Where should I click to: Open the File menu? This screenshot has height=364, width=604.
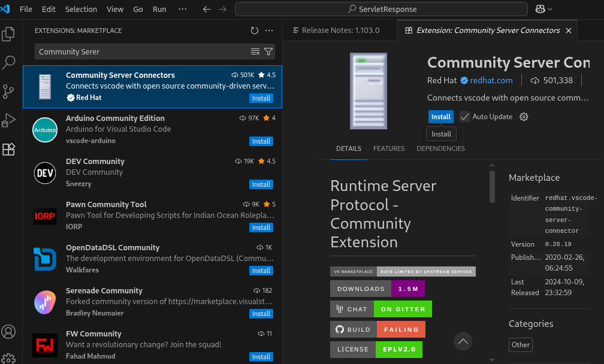point(26,9)
